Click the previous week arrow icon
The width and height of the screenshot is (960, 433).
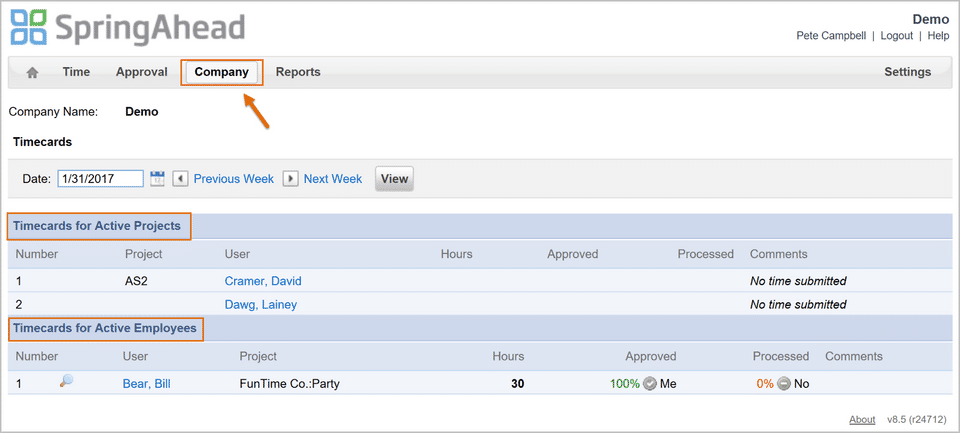(181, 179)
